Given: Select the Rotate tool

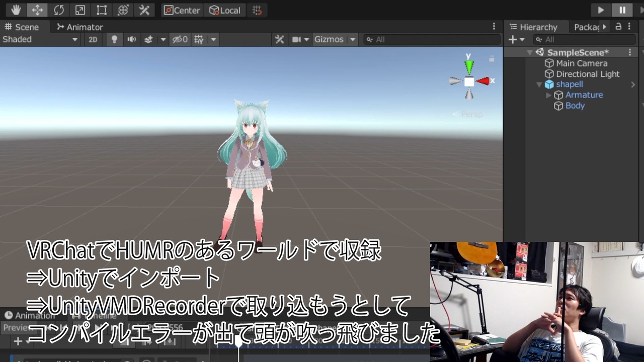Looking at the screenshot, I should [x=59, y=10].
